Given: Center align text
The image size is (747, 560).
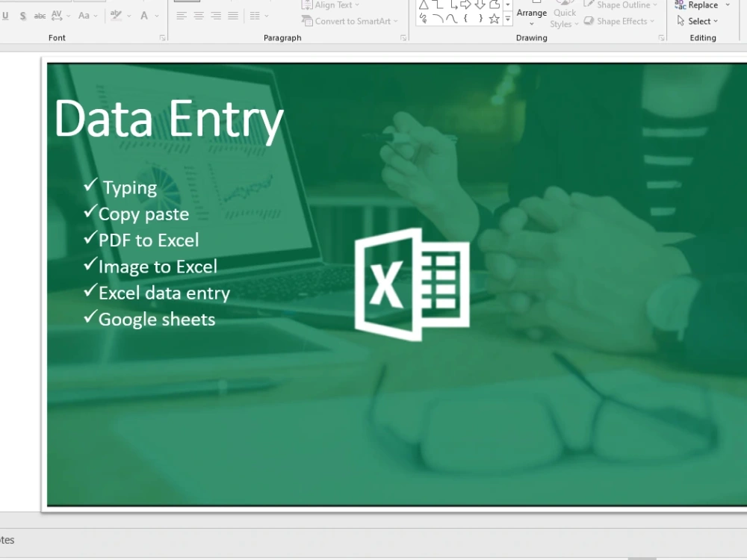Looking at the screenshot, I should 199,16.
